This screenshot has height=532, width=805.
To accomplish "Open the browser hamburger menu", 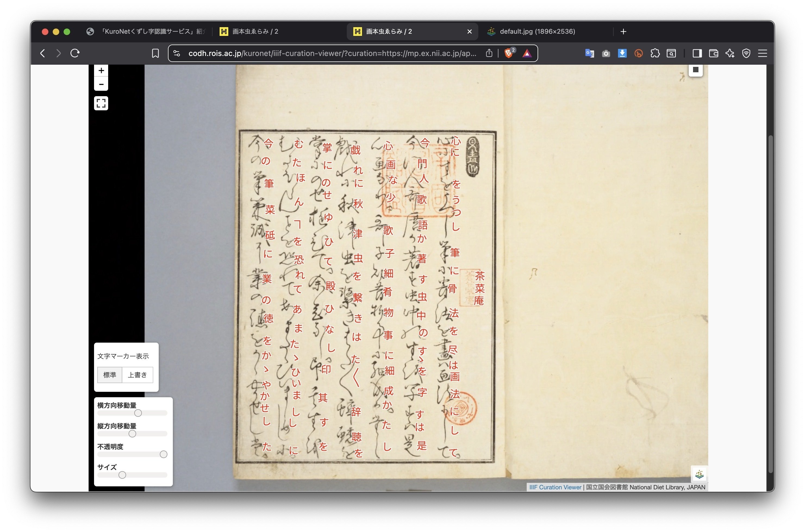I will (763, 53).
